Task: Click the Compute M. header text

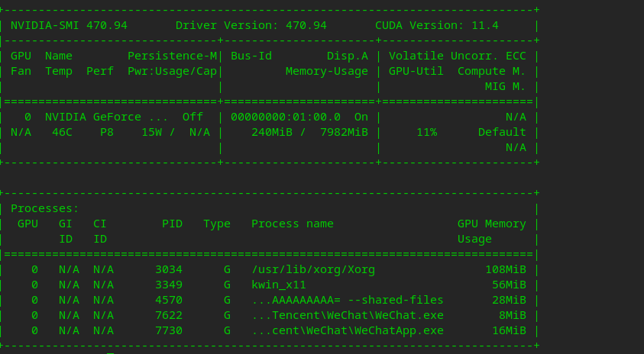Action: pyautogui.click(x=492, y=72)
